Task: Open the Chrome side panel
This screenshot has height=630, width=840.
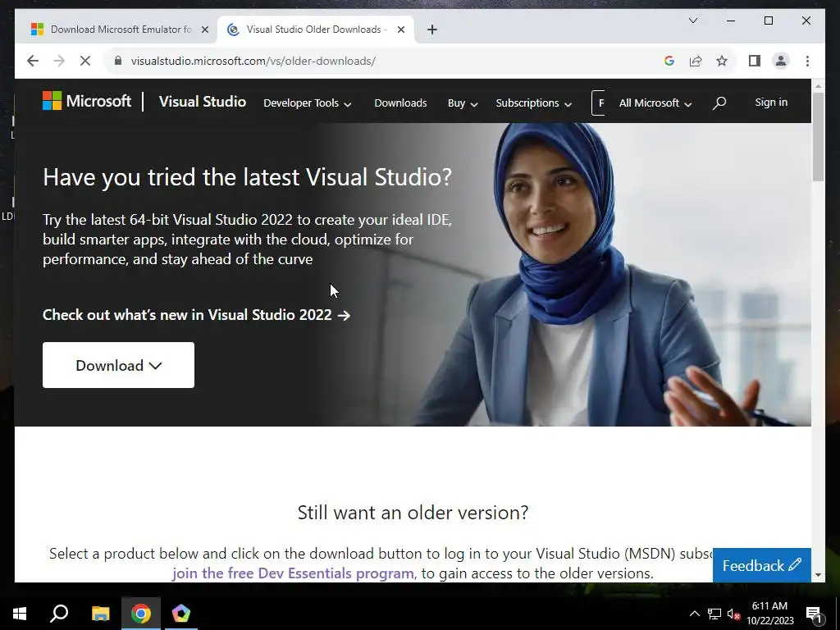Action: coord(755,61)
